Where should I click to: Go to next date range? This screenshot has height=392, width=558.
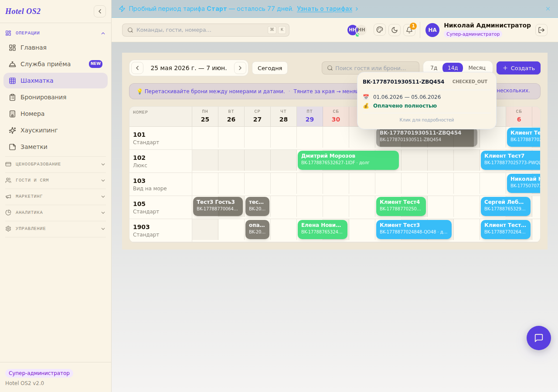240,68
